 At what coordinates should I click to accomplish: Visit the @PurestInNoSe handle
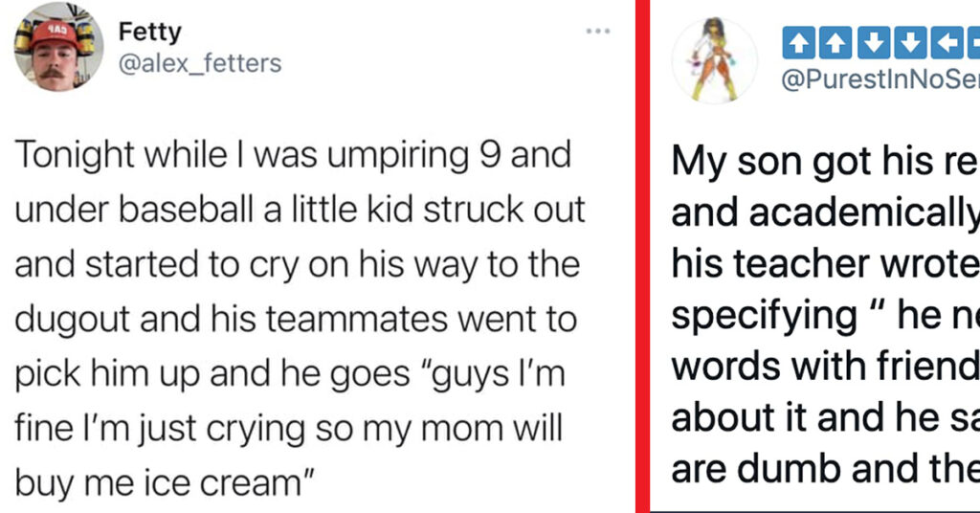pyautogui.click(x=880, y=80)
